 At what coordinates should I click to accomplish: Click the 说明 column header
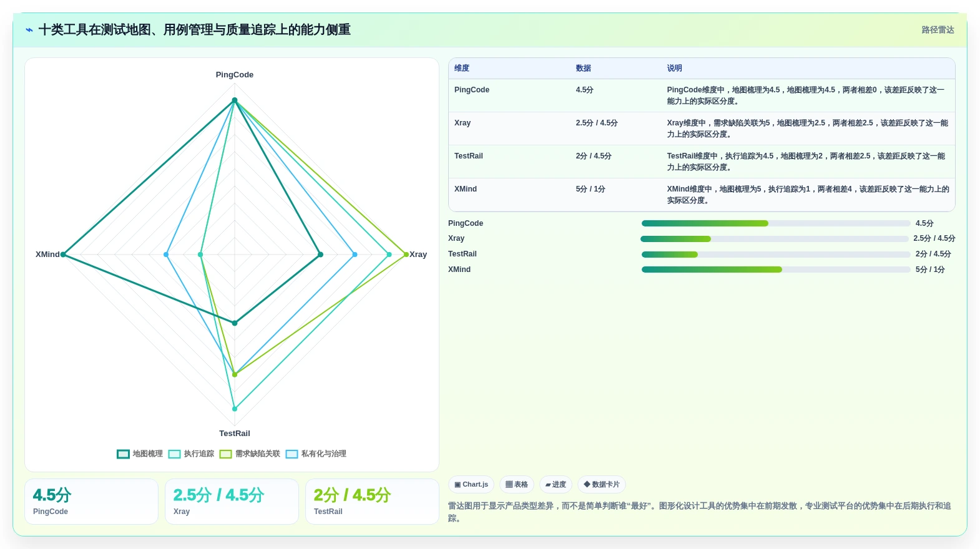pos(674,69)
